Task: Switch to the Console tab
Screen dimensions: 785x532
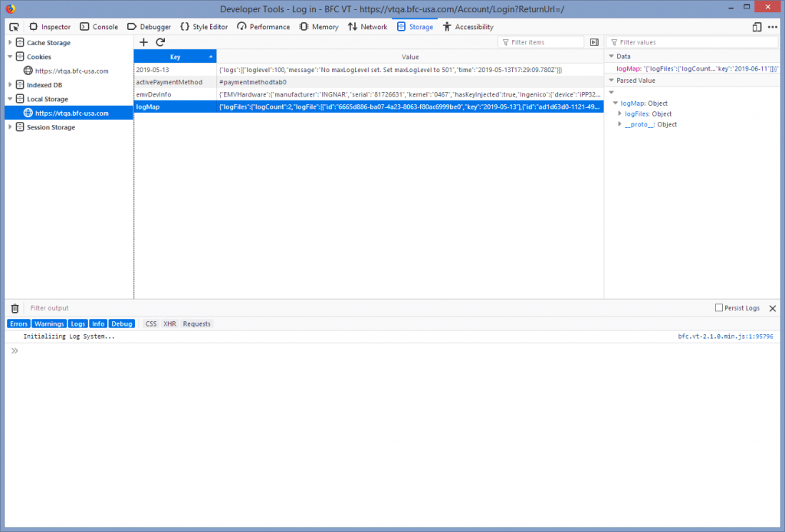Action: click(x=99, y=27)
